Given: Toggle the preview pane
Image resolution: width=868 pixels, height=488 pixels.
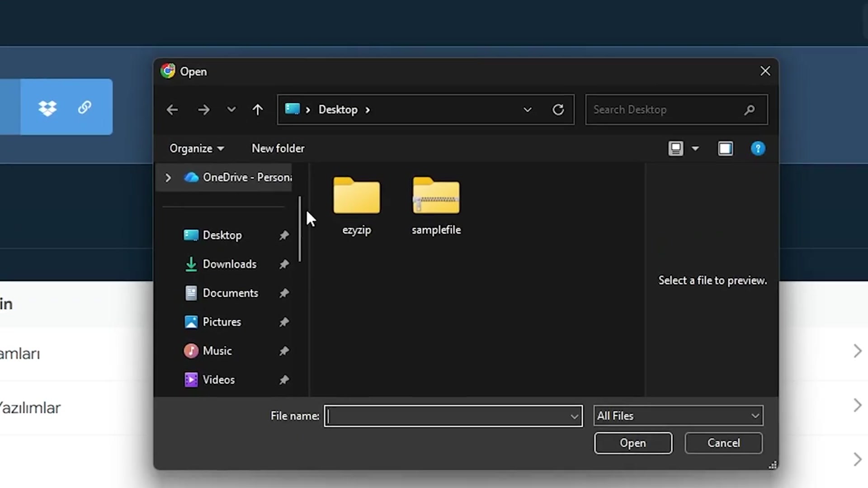Looking at the screenshot, I should [726, 149].
